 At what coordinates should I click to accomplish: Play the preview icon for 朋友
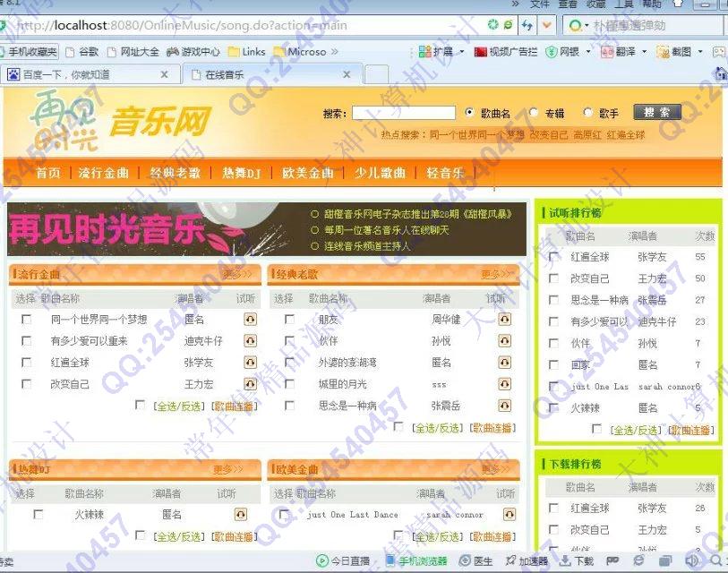505,319
